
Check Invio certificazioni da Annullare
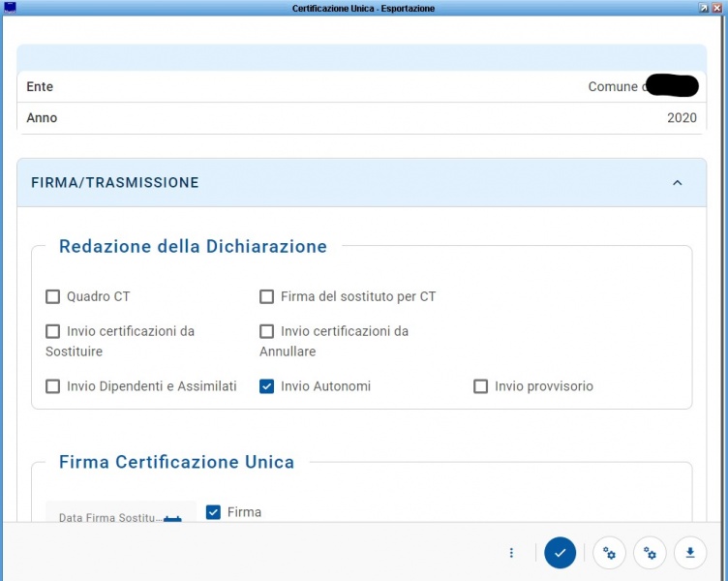click(267, 331)
